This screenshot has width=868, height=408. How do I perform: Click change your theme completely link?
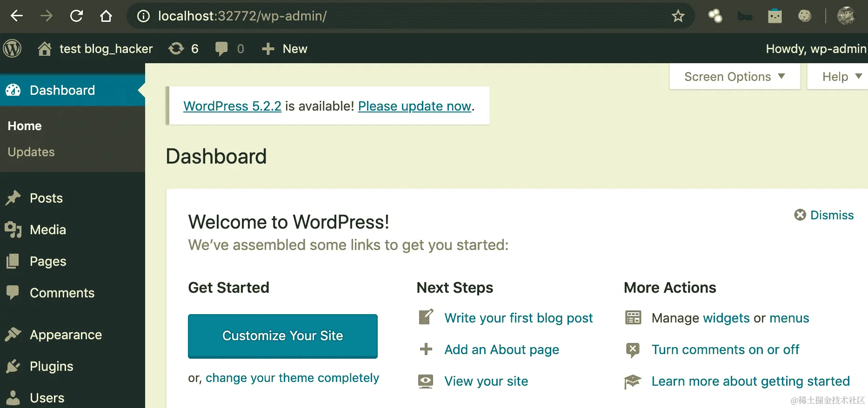pos(293,378)
